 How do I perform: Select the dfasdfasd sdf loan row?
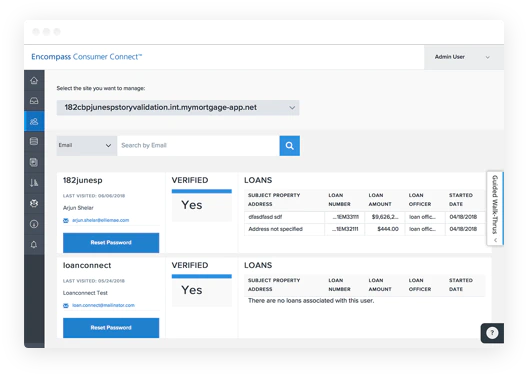click(x=365, y=217)
